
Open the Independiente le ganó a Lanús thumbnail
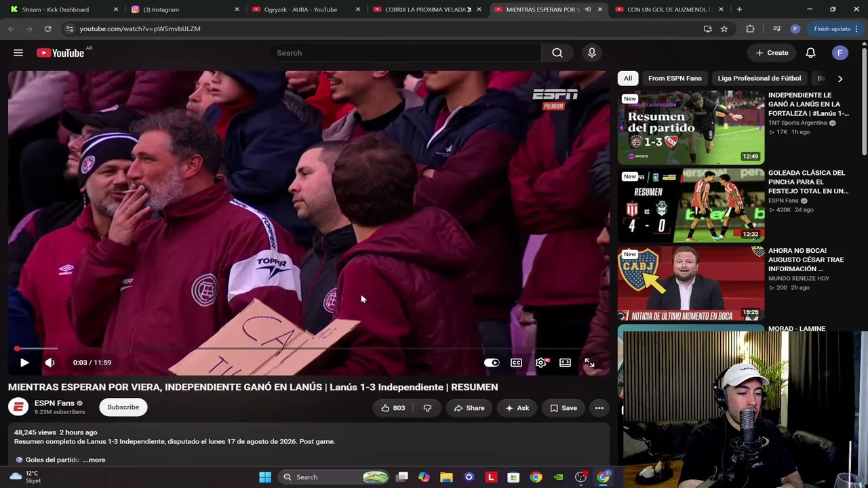click(x=691, y=127)
